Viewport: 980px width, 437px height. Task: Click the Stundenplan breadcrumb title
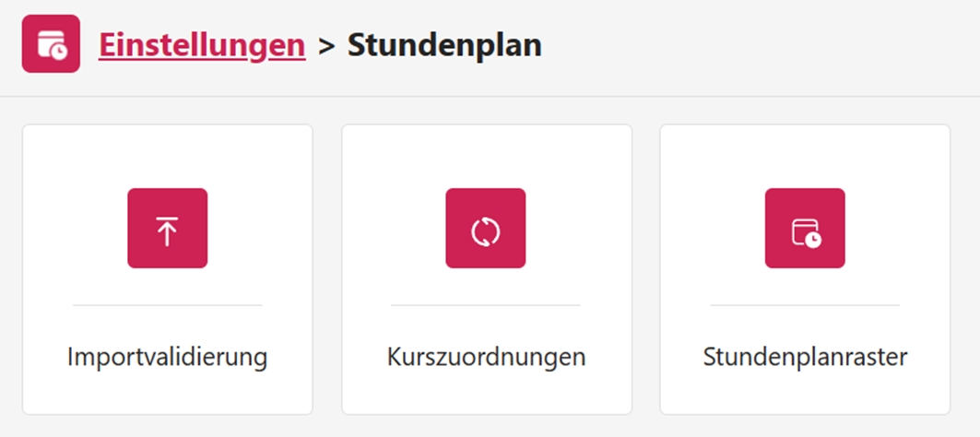click(444, 44)
